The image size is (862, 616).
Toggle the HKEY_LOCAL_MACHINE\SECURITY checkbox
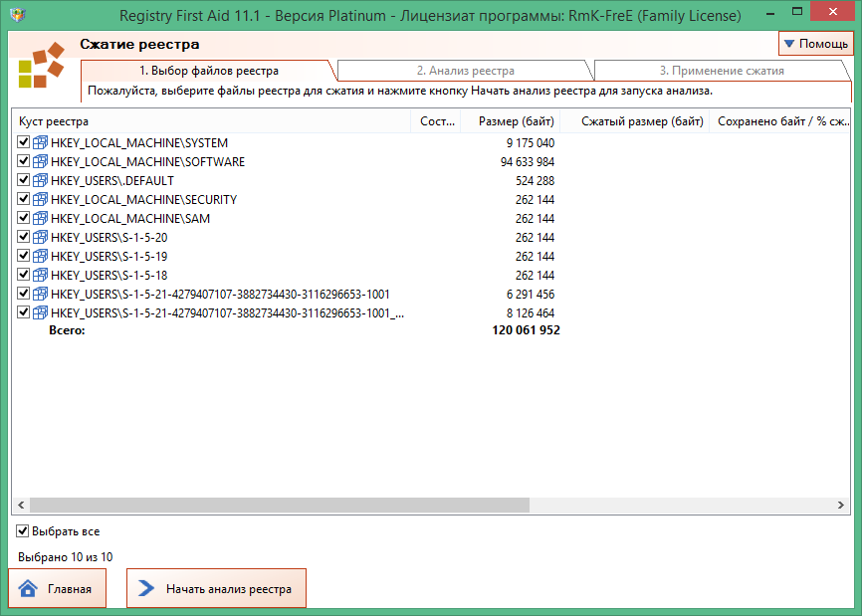(23, 199)
